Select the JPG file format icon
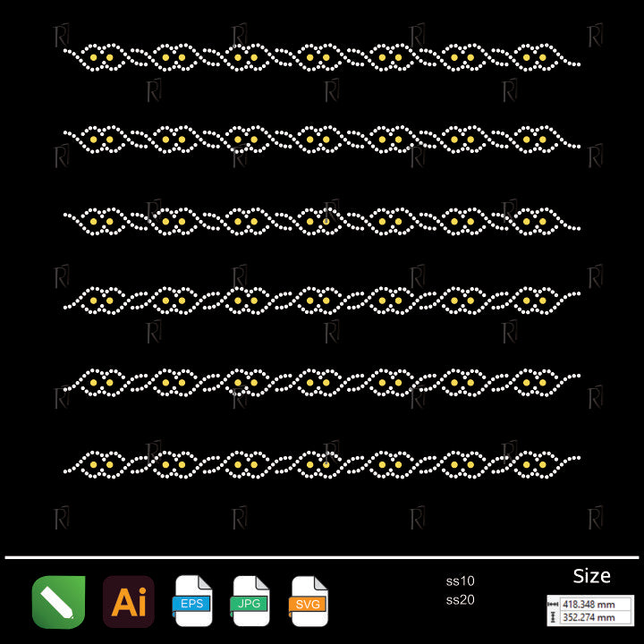 (x=250, y=602)
